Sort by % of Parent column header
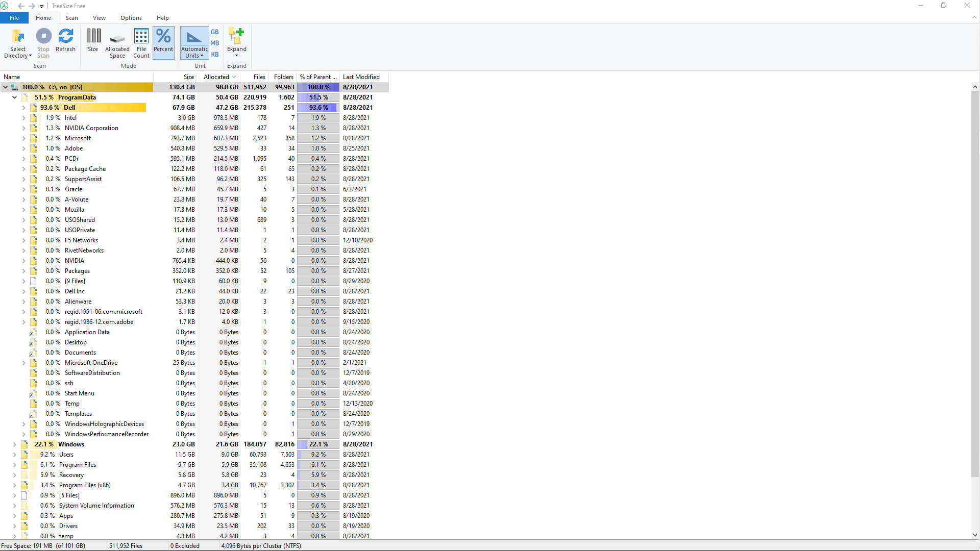This screenshot has width=980, height=551. 318,77
